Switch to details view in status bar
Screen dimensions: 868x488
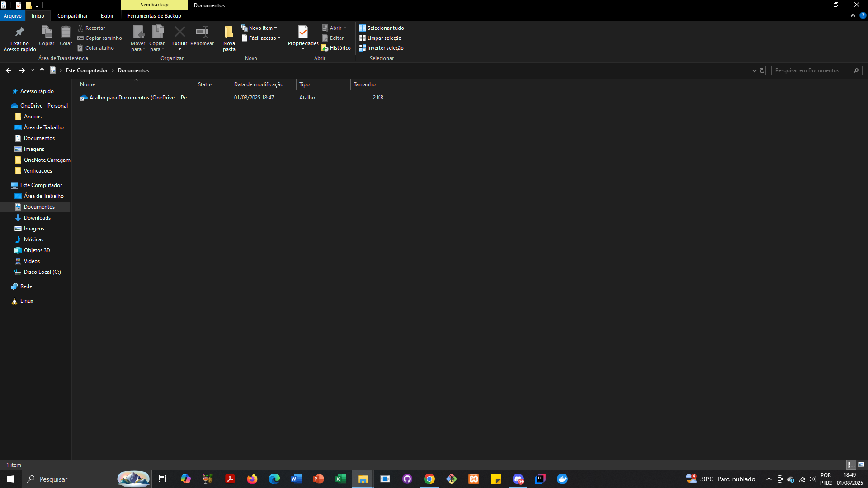(850, 465)
